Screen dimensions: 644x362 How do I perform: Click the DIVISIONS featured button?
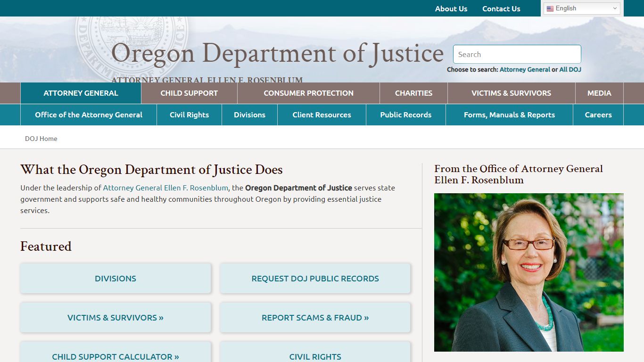pyautogui.click(x=116, y=279)
